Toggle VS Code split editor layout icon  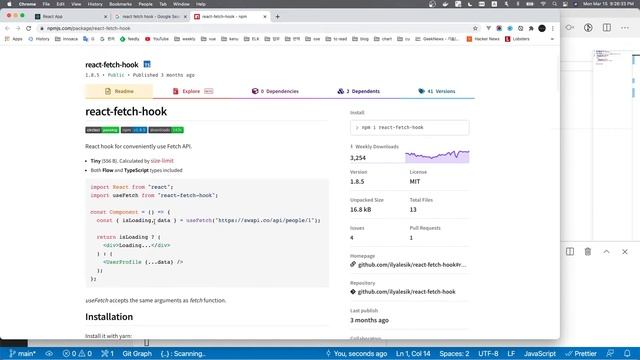pyautogui.click(x=607, y=28)
